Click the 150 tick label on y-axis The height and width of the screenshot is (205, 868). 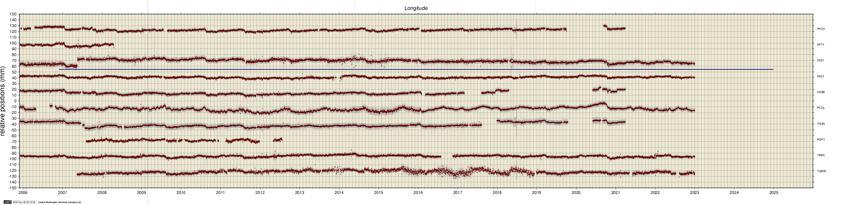click(x=13, y=14)
